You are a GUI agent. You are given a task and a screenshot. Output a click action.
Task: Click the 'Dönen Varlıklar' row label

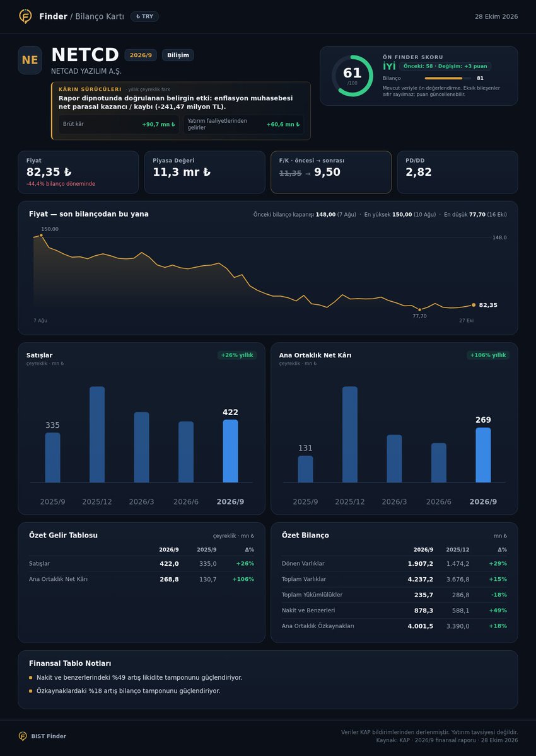303,564
